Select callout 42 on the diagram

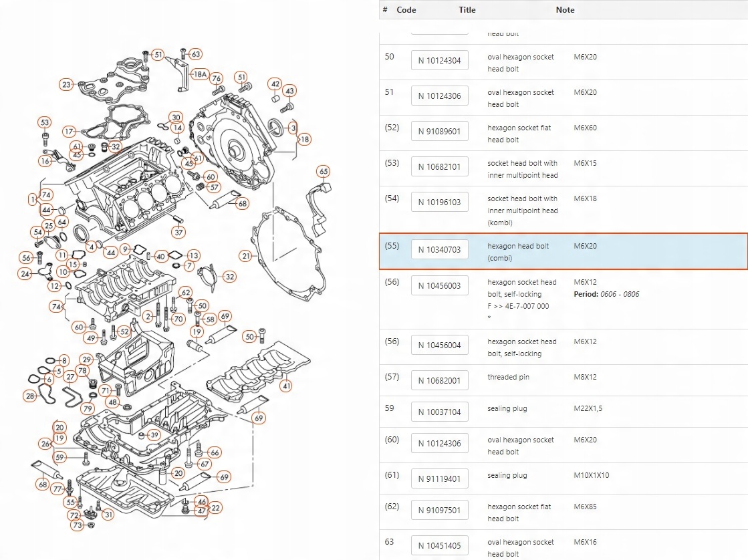click(x=275, y=84)
